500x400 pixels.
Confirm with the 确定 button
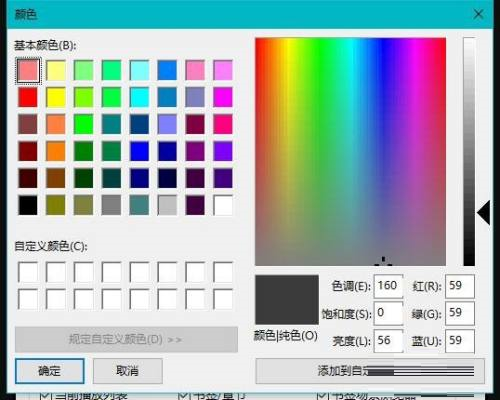click(x=49, y=371)
